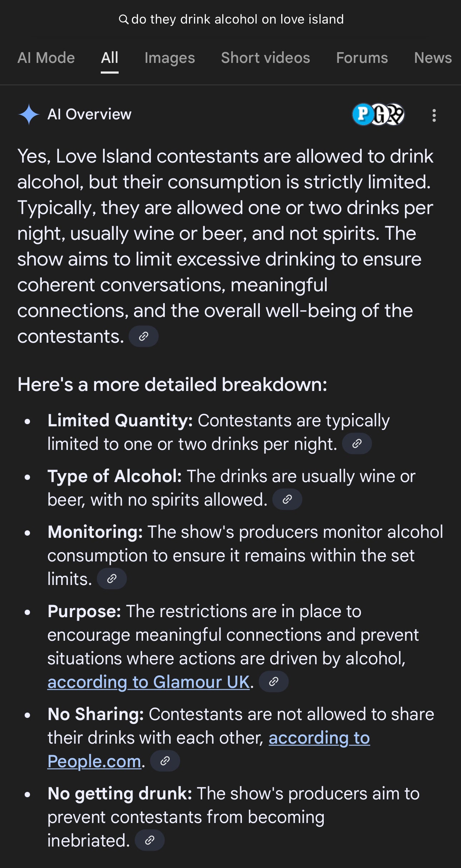Image resolution: width=461 pixels, height=868 pixels.
Task: Follow the 'according to Glamour UK' link
Action: (x=148, y=682)
